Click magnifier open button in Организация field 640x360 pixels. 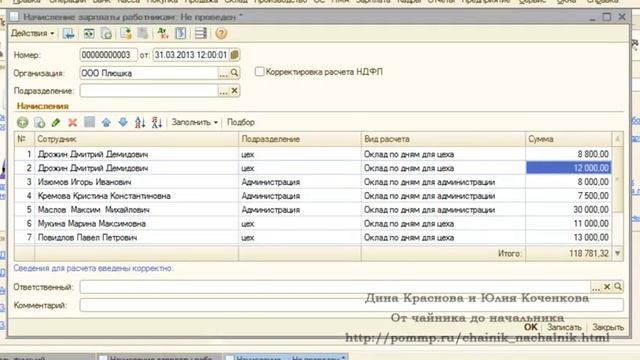(234, 73)
